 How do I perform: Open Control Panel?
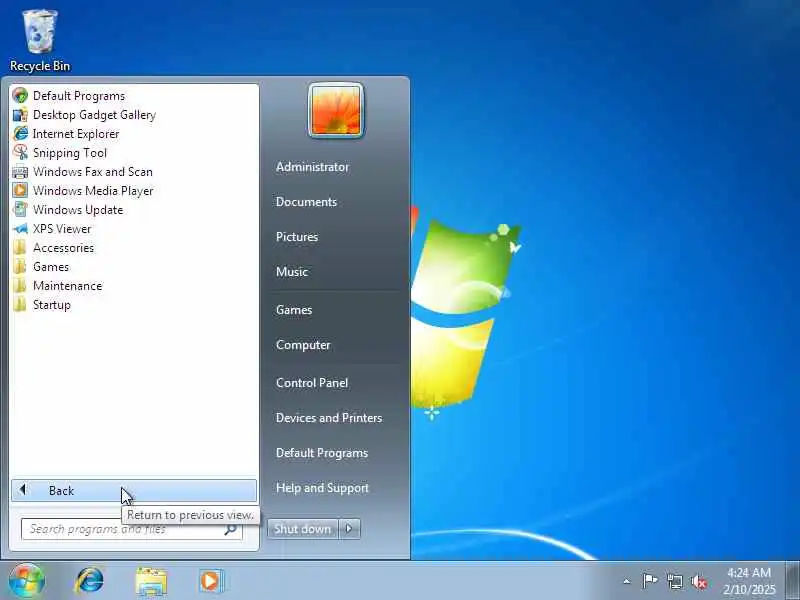[x=312, y=383]
